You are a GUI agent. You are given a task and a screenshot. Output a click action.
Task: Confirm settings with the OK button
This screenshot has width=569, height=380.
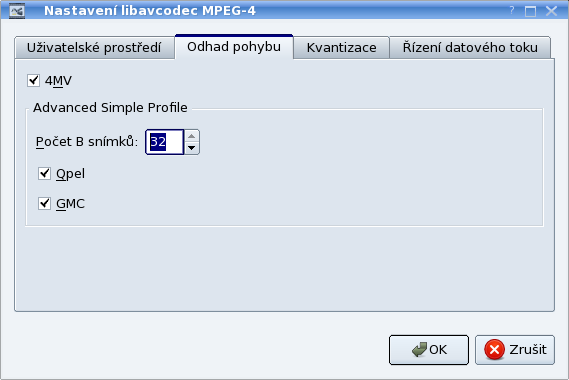429,350
